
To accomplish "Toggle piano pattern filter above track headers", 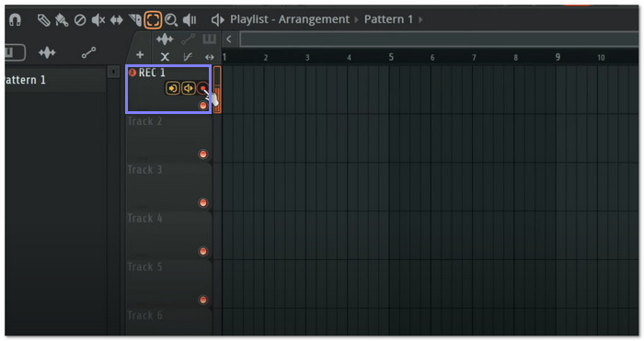I will click(x=210, y=40).
